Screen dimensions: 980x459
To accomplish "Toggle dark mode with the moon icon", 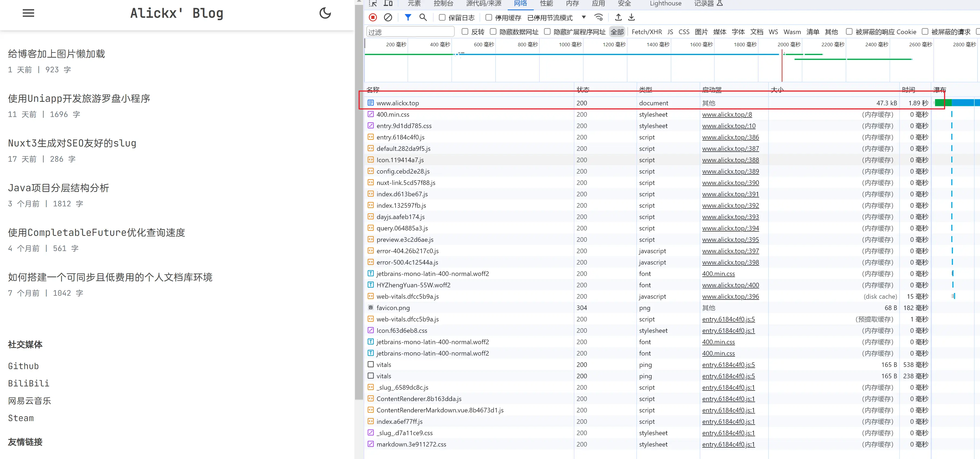I will click(x=325, y=13).
